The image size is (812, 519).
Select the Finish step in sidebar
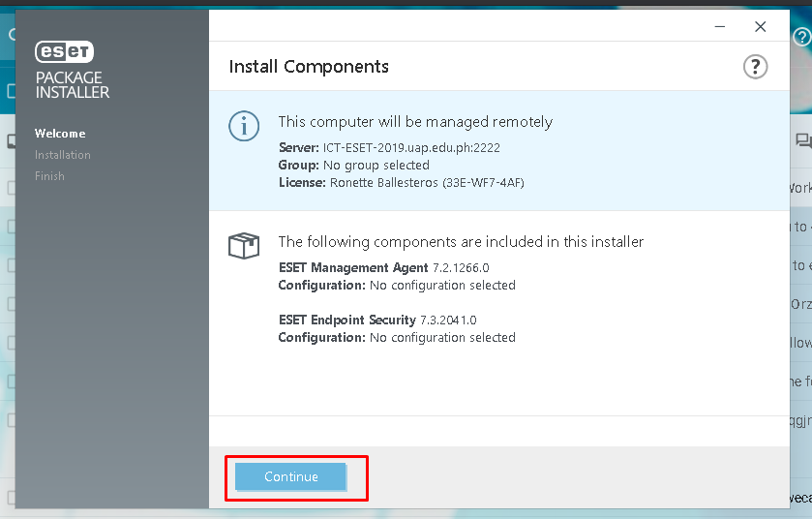click(49, 176)
